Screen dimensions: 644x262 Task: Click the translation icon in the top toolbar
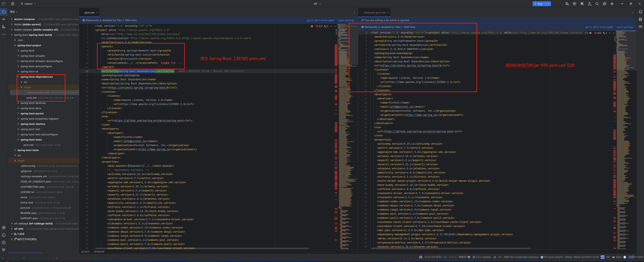click(x=567, y=4)
